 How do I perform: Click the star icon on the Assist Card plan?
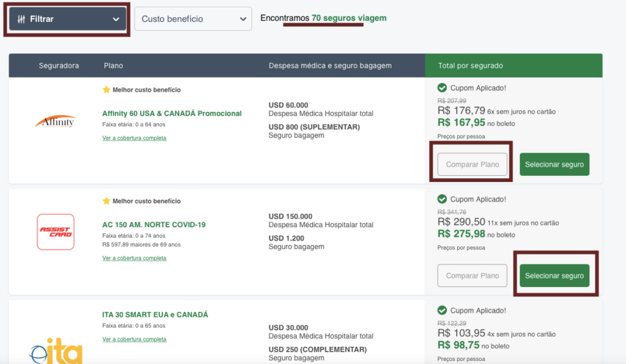coord(106,201)
